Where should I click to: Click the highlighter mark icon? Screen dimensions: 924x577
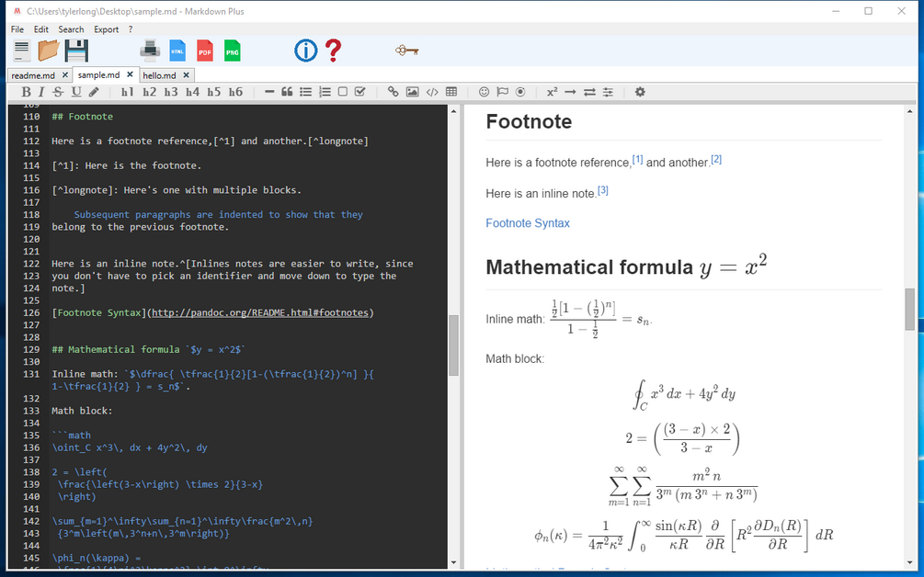(94, 92)
